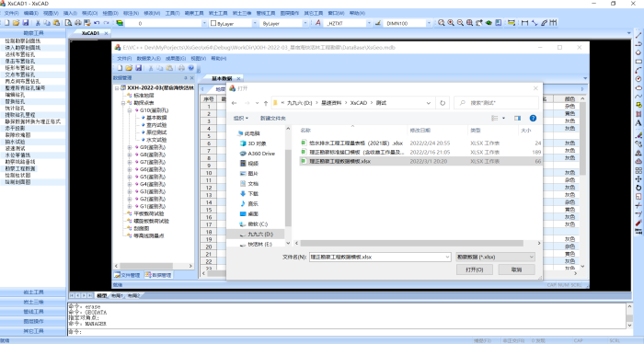Select the Rotate tool in right toolbar
Viewport: 644px width, 344px height.
(638, 188)
